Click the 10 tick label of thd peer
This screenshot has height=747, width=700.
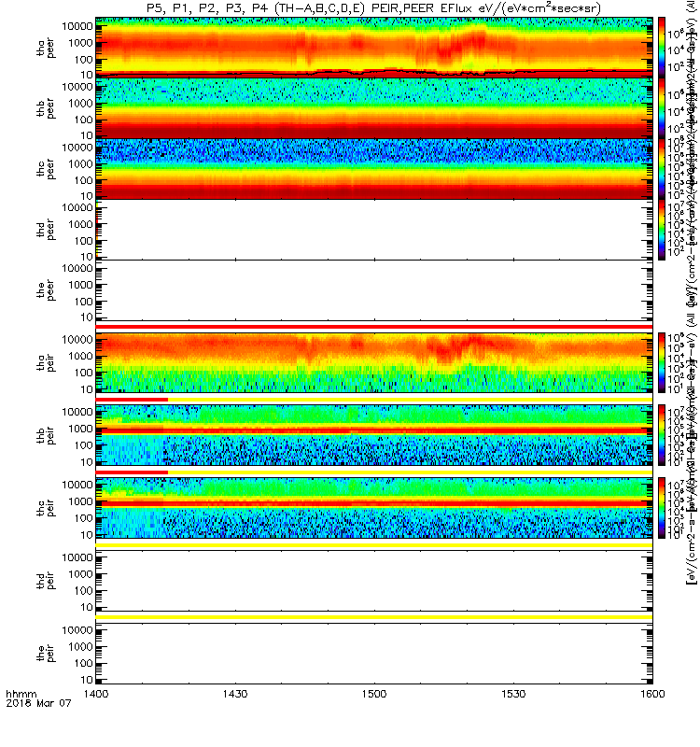coord(86,257)
